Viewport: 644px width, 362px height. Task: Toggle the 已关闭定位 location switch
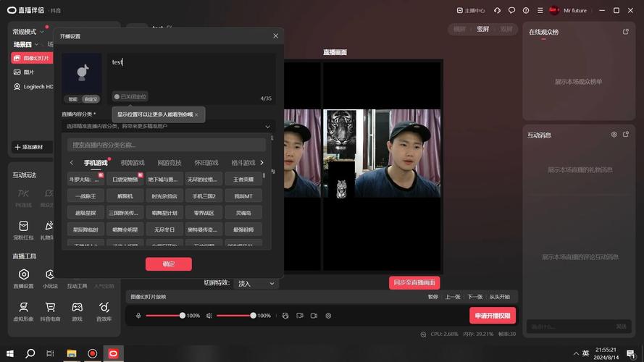[x=130, y=96]
